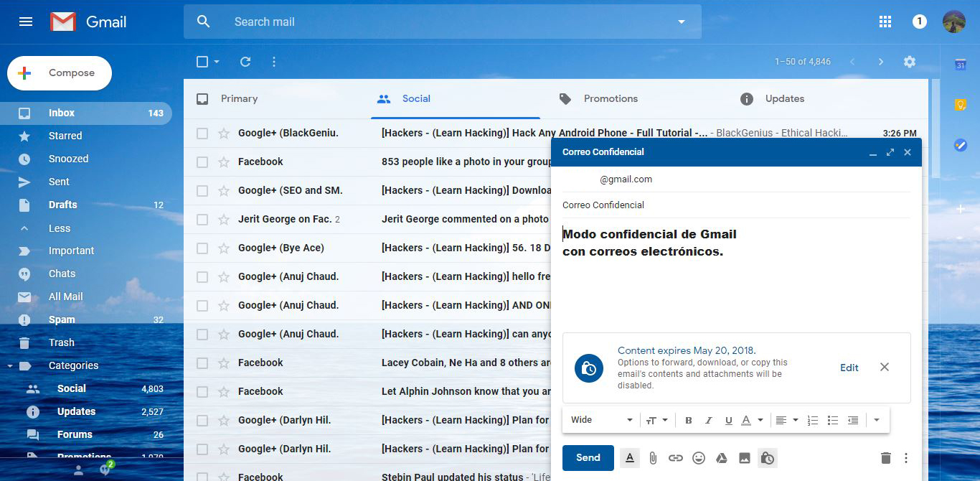Image resolution: width=980 pixels, height=481 pixels.
Task: Refresh the mail list
Action: (245, 62)
